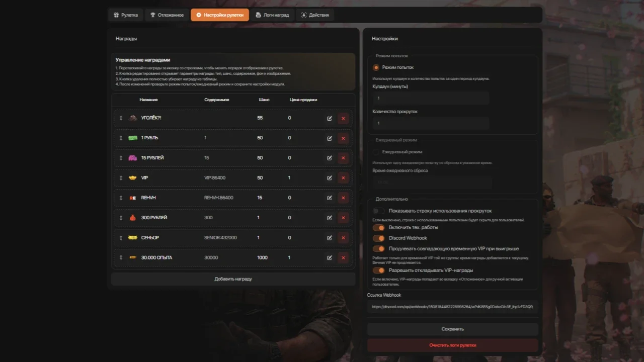Delete the 1 РУБЛЬ reward

pos(343,138)
